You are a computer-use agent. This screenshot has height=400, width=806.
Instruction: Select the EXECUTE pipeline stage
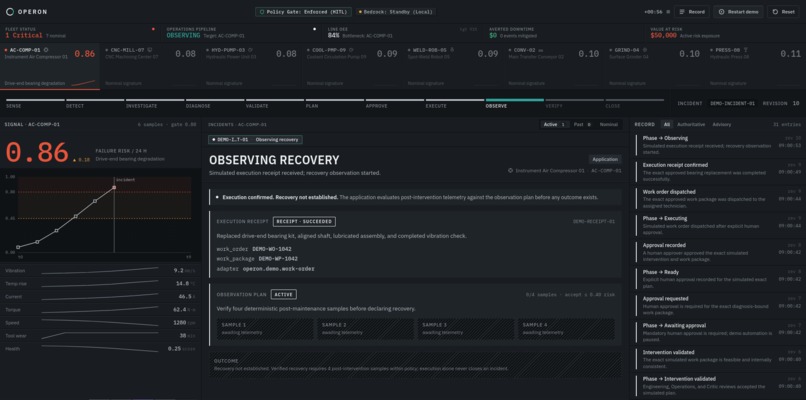pyautogui.click(x=455, y=103)
